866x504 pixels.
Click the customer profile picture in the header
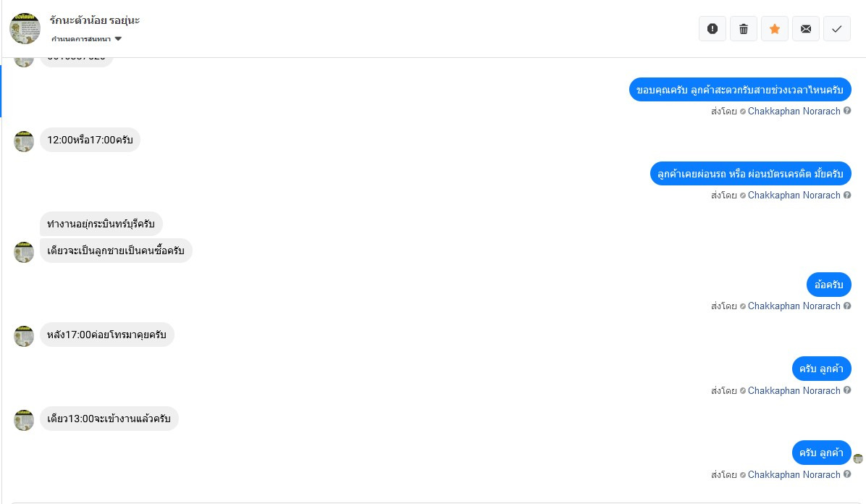click(x=25, y=28)
